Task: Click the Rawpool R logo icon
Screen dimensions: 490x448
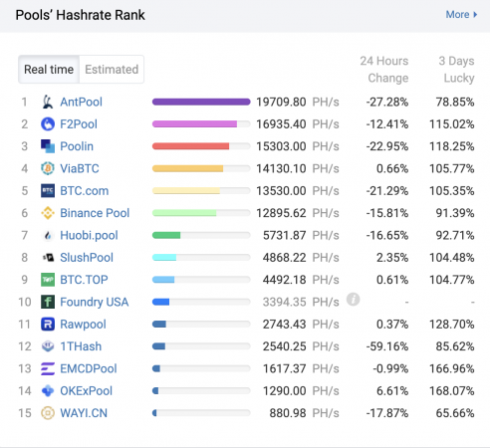Action: pos(48,325)
